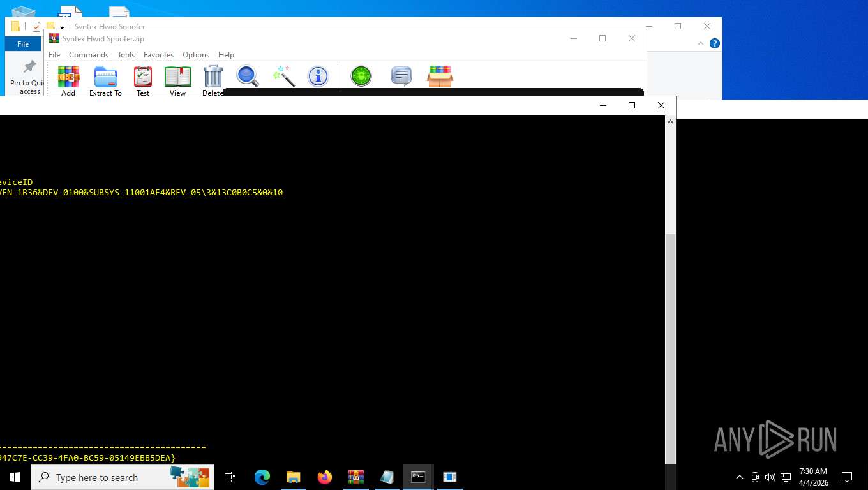Maximize the File Explorer window
The width and height of the screenshot is (868, 490).
(678, 26)
